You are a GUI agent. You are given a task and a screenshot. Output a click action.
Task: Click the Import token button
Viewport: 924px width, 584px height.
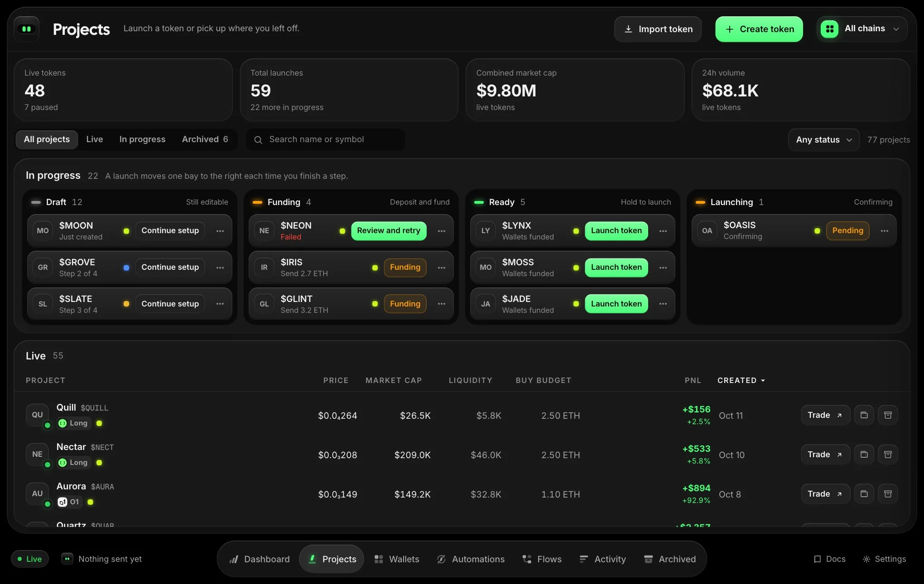coord(658,29)
